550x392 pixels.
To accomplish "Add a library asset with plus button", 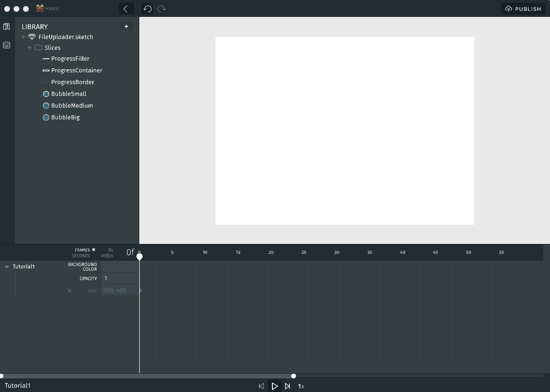I will point(126,27).
